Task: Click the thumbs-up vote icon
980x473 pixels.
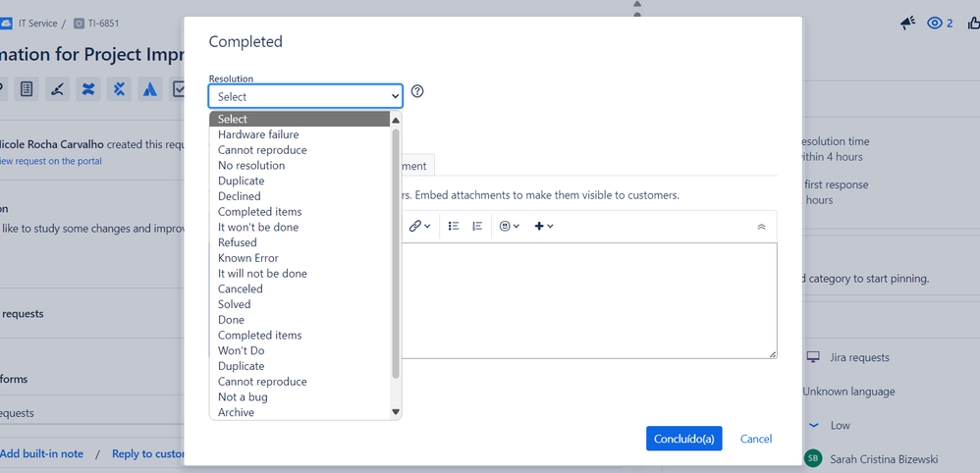Action: coord(974,24)
